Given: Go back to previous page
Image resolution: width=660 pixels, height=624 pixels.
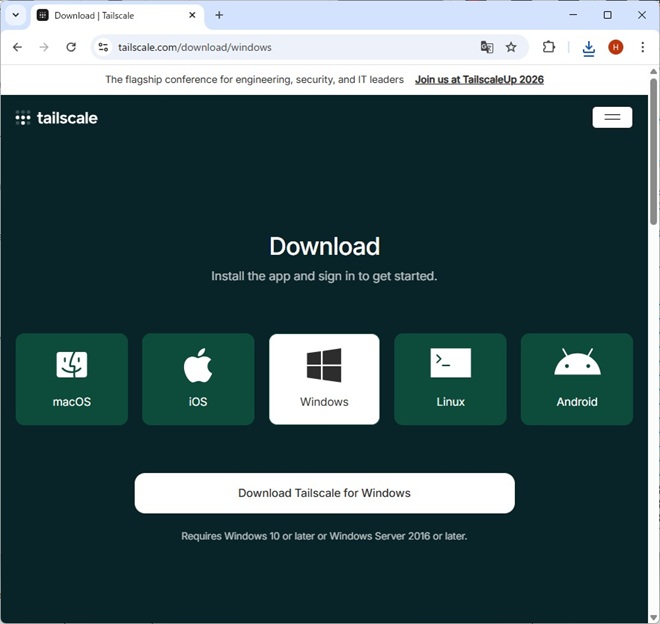Looking at the screenshot, I should point(17,47).
